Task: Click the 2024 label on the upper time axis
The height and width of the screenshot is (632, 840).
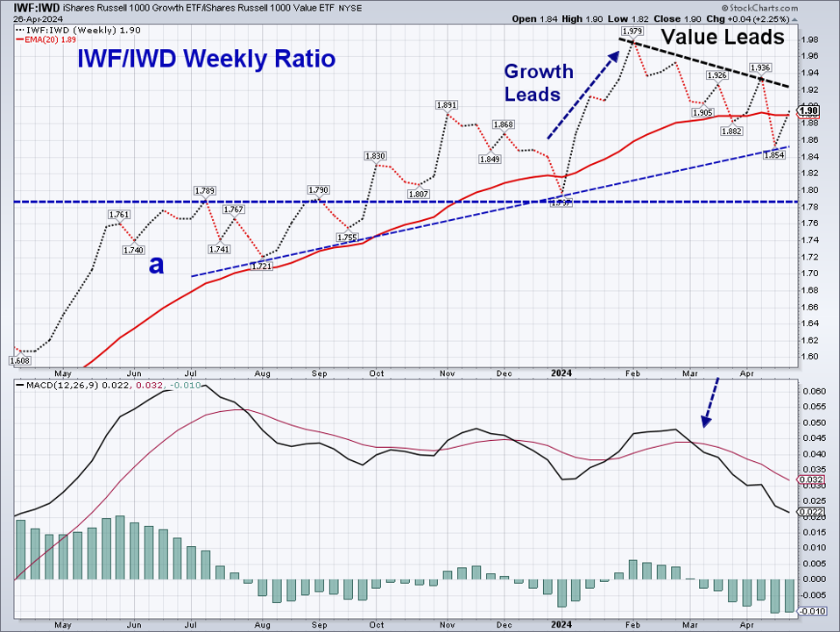Action: tap(561, 373)
